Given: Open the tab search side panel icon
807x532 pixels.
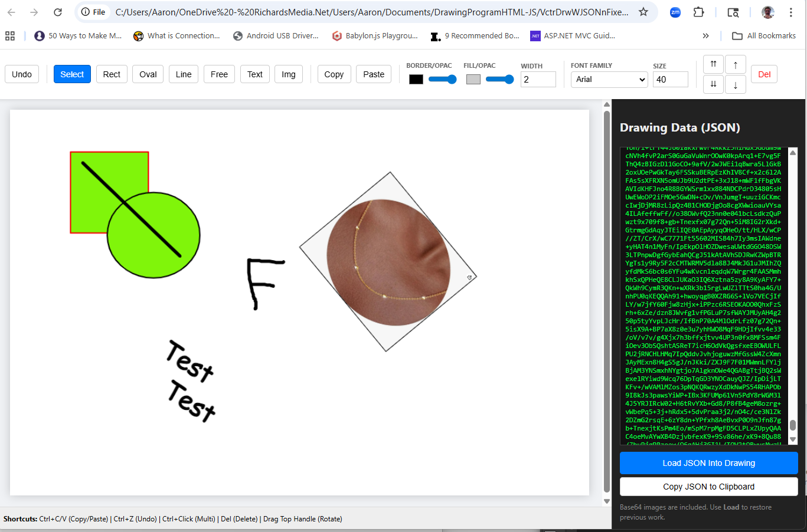Looking at the screenshot, I should point(733,12).
